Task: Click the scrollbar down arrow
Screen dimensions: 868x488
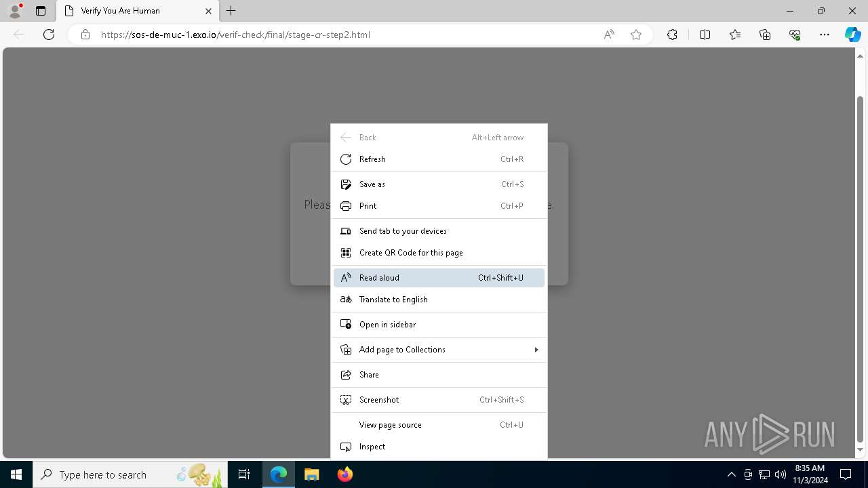Action: [x=861, y=450]
